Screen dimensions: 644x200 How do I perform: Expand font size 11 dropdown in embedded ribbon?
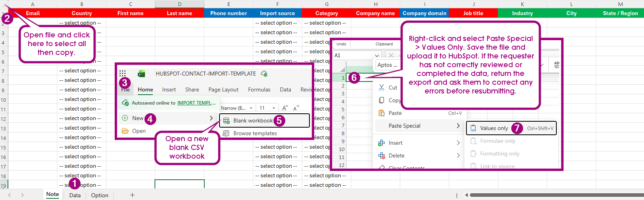click(274, 108)
